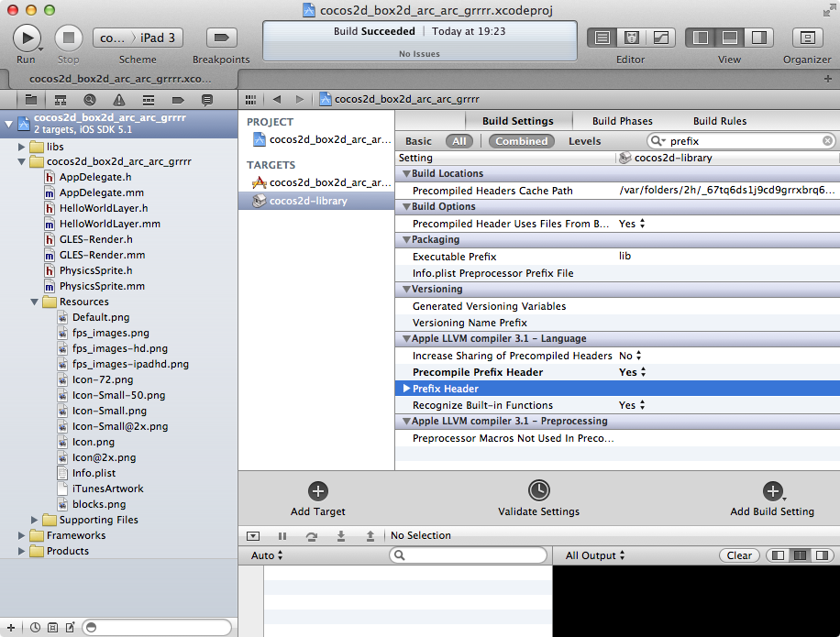Screen dimensions: 840x637
Task: Expand the Frameworks group
Action: [x=21, y=535]
